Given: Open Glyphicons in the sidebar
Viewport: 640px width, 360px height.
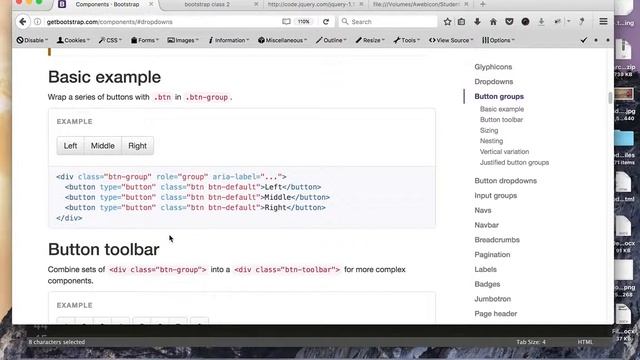Looking at the screenshot, I should (493, 67).
